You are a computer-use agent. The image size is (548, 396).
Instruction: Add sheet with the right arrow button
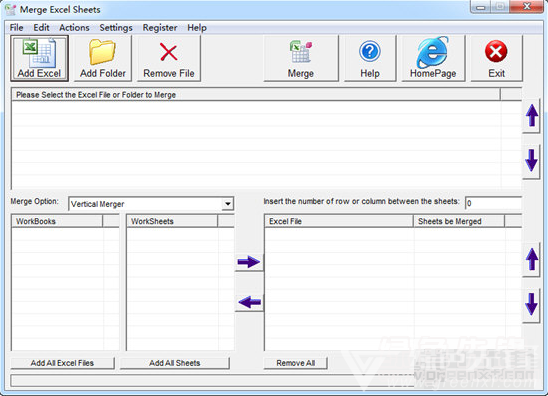tap(249, 262)
